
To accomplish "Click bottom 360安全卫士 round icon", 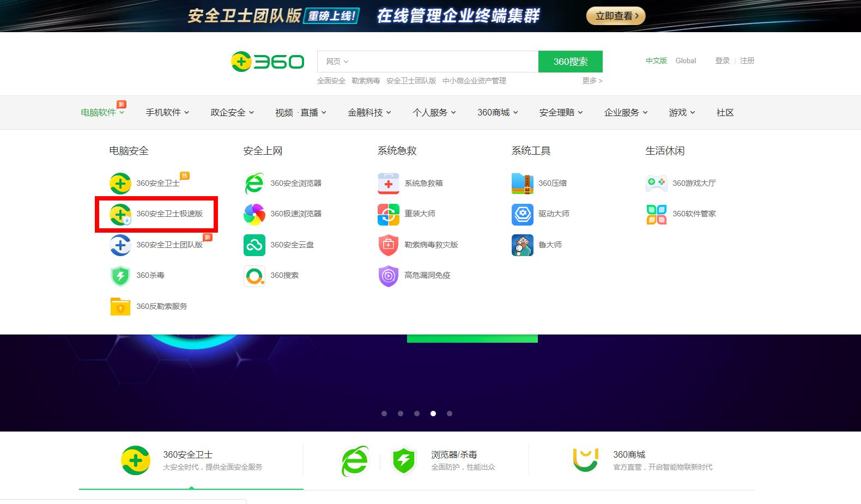I will (x=136, y=460).
